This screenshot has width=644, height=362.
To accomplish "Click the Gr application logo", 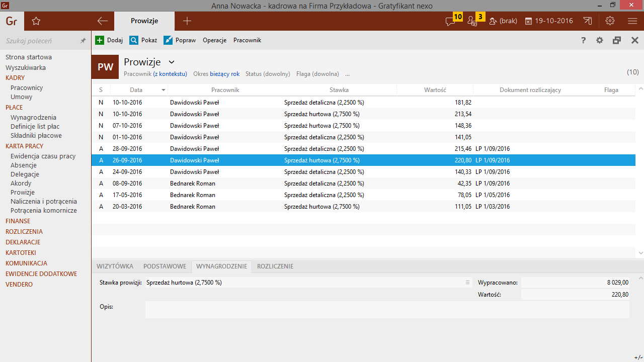I will 11,21.
